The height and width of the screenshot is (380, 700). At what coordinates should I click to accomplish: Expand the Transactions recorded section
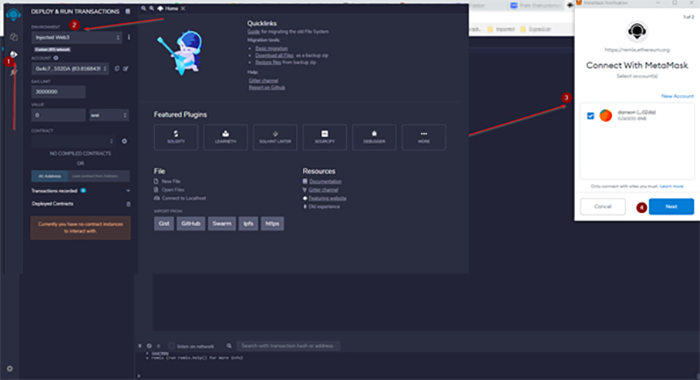[x=80, y=191]
